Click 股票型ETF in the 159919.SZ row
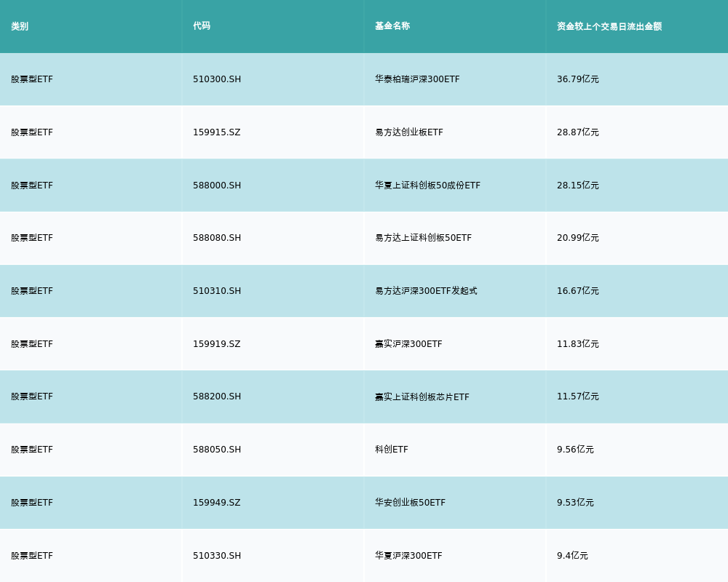This screenshot has height=582, width=728. (32, 344)
